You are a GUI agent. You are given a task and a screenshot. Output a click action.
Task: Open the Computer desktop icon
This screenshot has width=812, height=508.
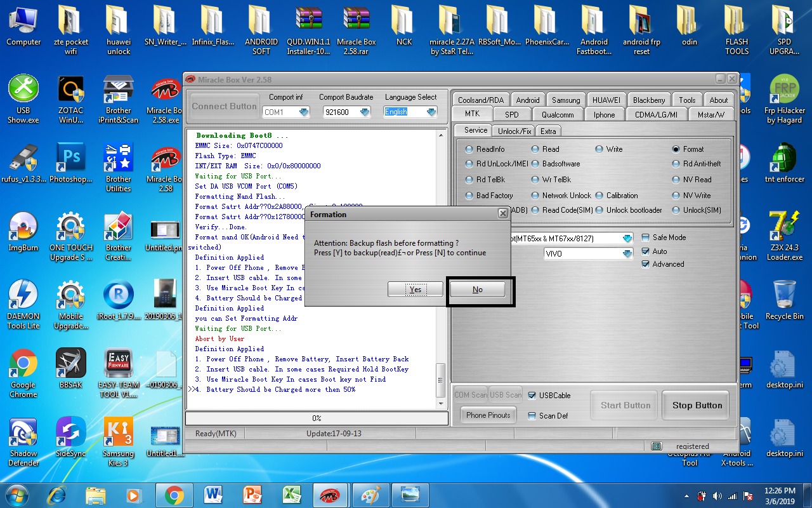(x=23, y=26)
